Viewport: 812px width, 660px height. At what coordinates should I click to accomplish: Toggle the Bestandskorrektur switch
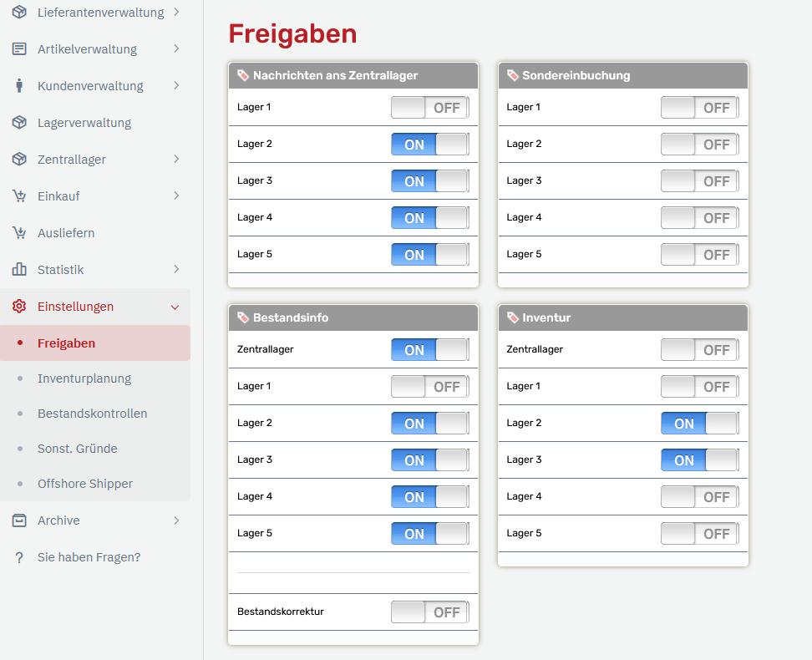coord(429,612)
